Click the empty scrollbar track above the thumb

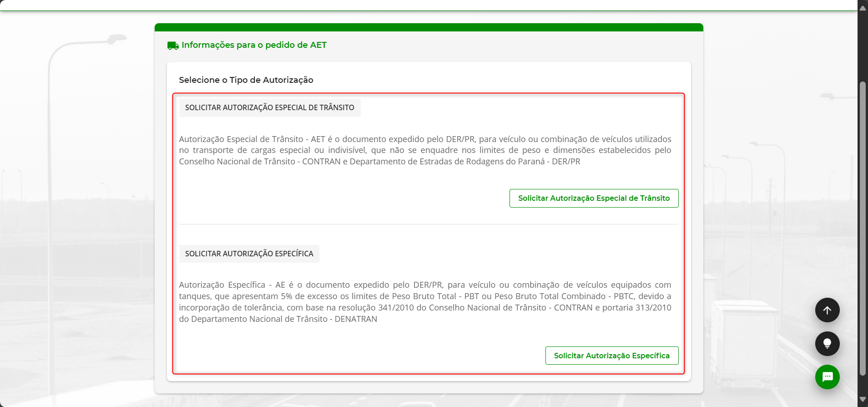(x=863, y=46)
